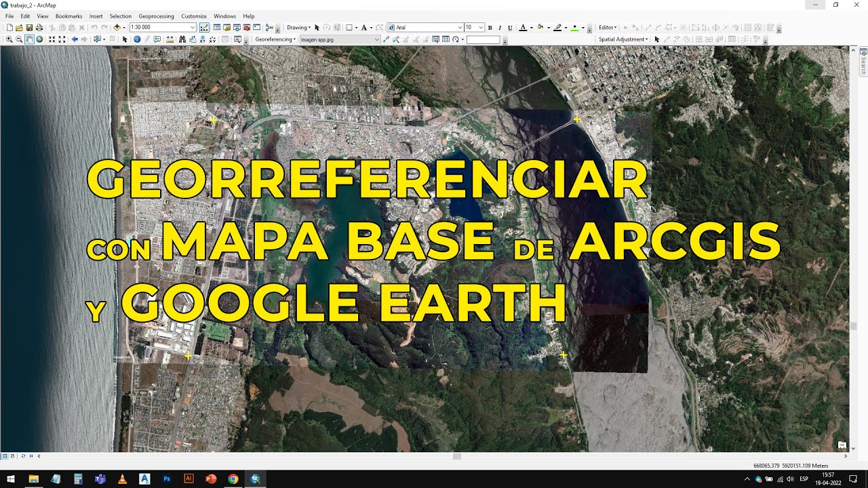Screen dimensions: 868x488
Task: Open a map document with the folder icon
Action: coord(19,27)
